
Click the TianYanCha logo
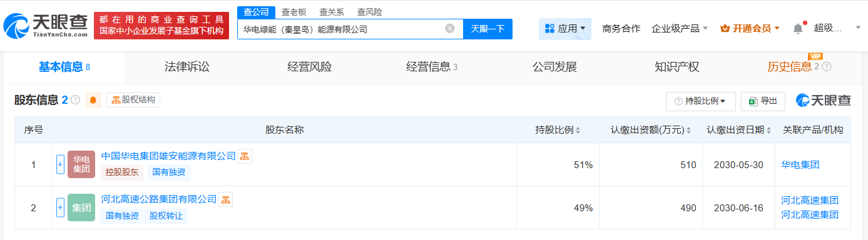45,26
